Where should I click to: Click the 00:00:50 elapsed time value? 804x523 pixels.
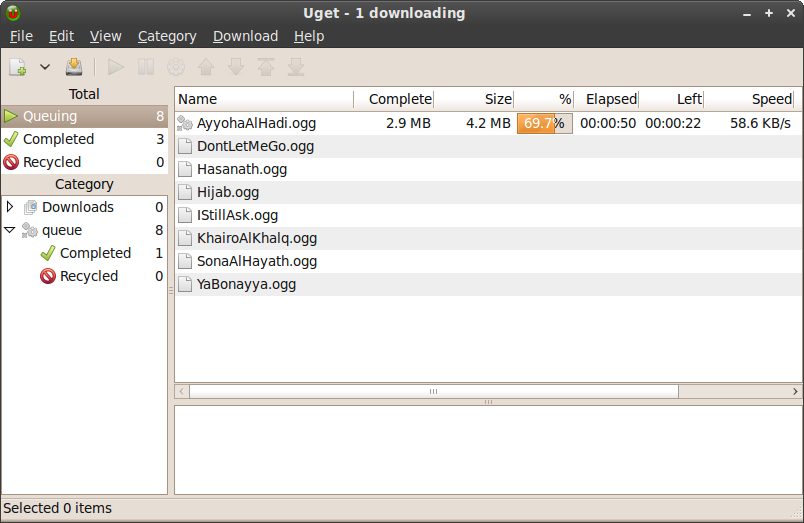(x=608, y=124)
